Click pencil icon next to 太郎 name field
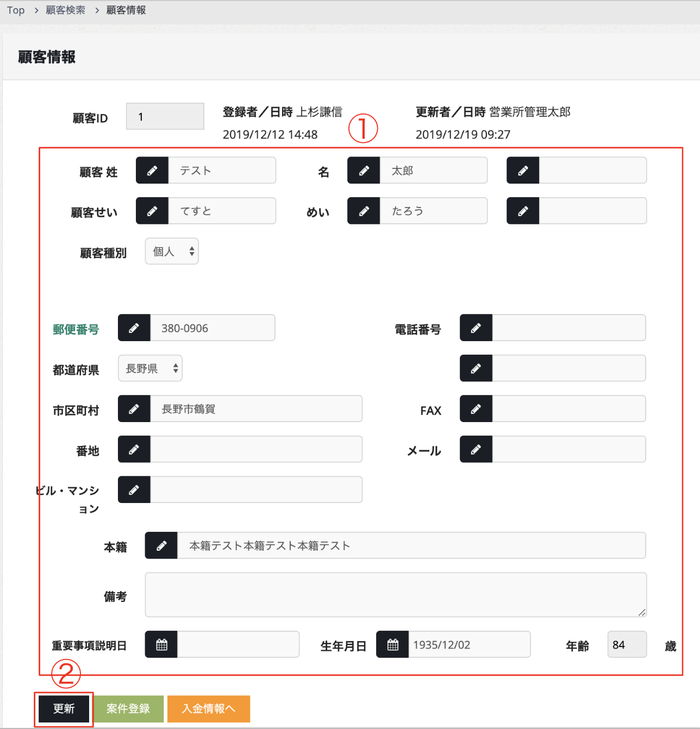This screenshot has height=729, width=700. pos(364,171)
